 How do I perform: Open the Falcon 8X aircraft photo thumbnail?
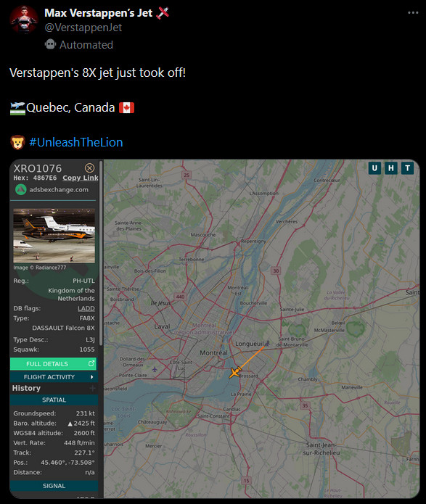(54, 236)
